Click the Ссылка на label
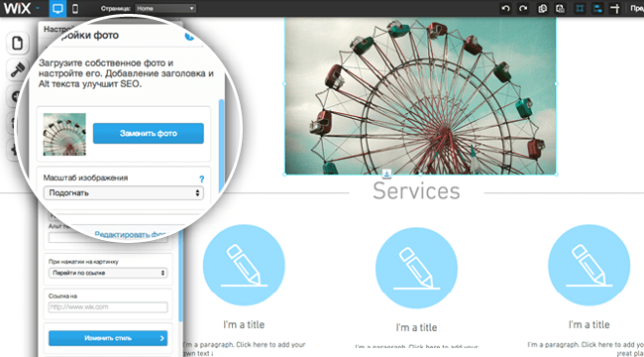This screenshot has width=644, height=357. (62, 297)
